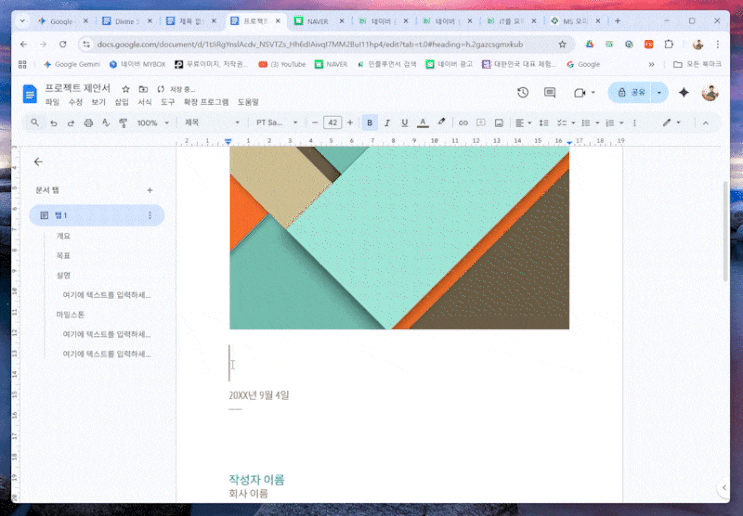Open the 삽입 menu
This screenshot has height=516, width=743.
pos(122,102)
